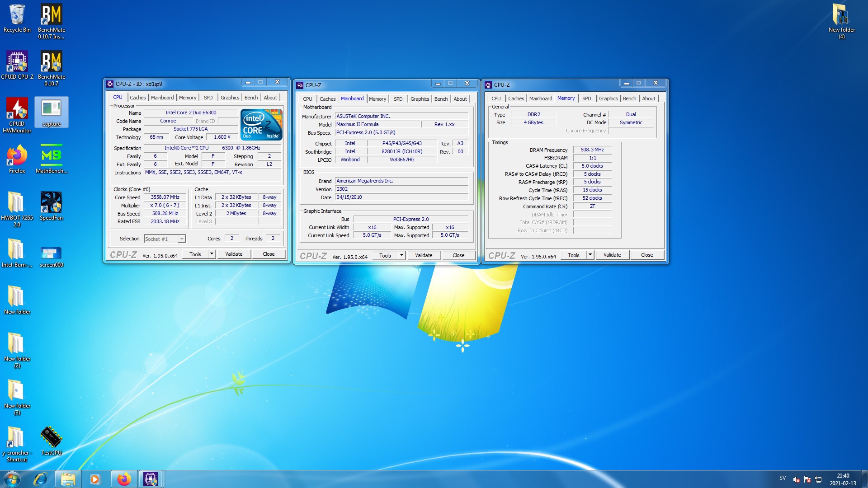Click Action Center flag tray icon
Screen dimensions: 868x488
pos(807,479)
